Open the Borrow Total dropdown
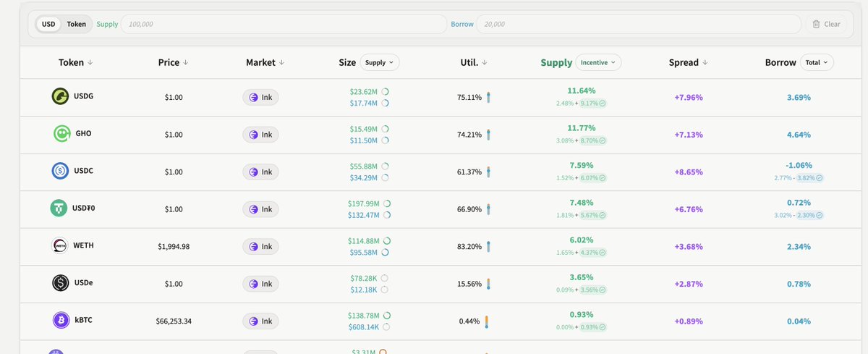The height and width of the screenshot is (354, 868). pos(817,62)
